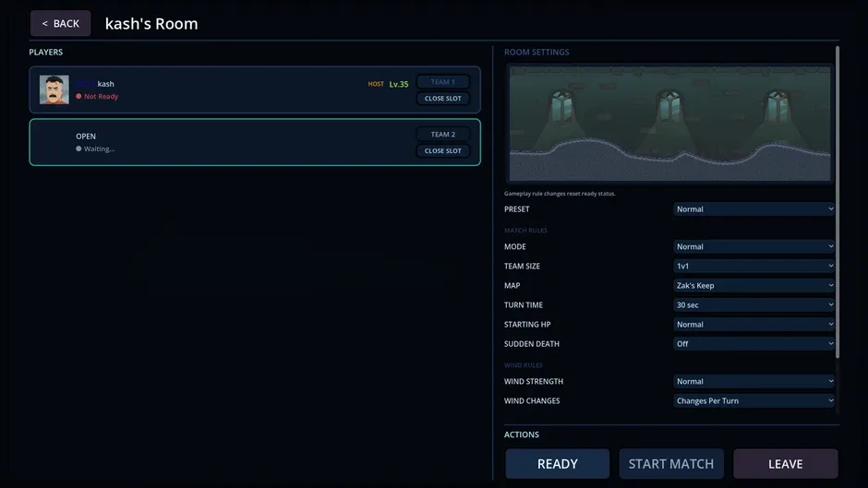Image resolution: width=868 pixels, height=488 pixels.
Task: Close slot in kash's player row
Action: (443, 98)
